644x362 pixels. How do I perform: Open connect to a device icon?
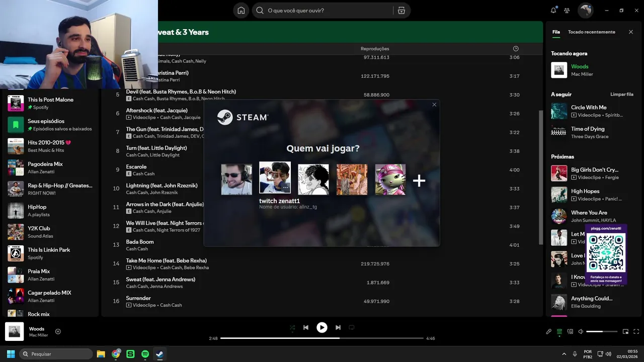pyautogui.click(x=570, y=331)
